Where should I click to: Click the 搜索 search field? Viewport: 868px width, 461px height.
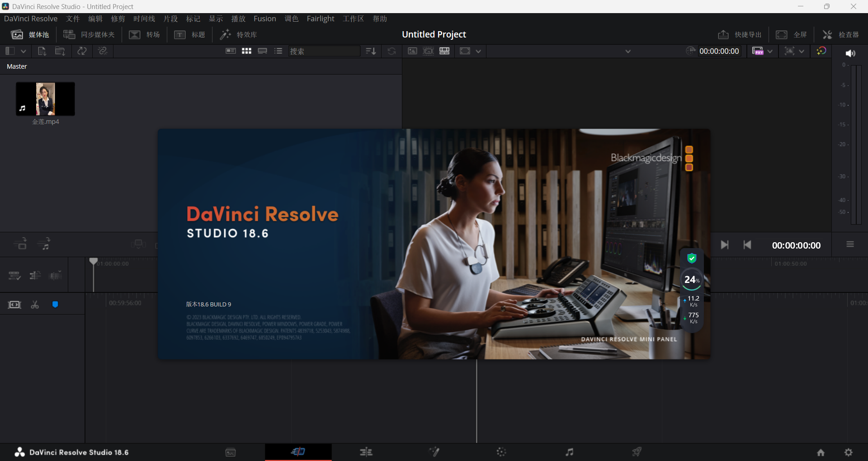324,51
